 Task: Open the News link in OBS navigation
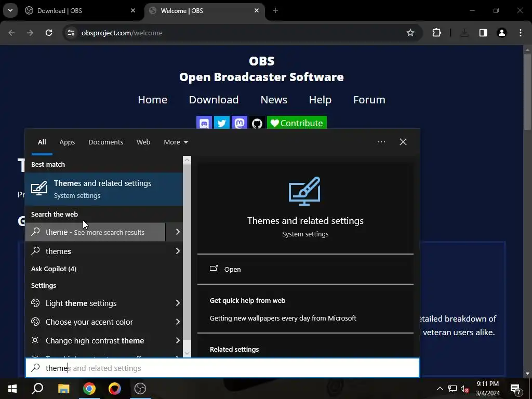pos(274,100)
